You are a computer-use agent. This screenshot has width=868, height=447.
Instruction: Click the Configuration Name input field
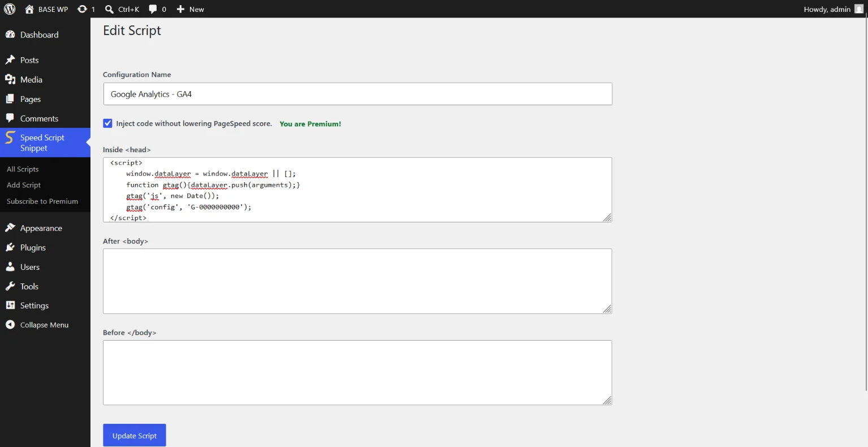coord(357,94)
